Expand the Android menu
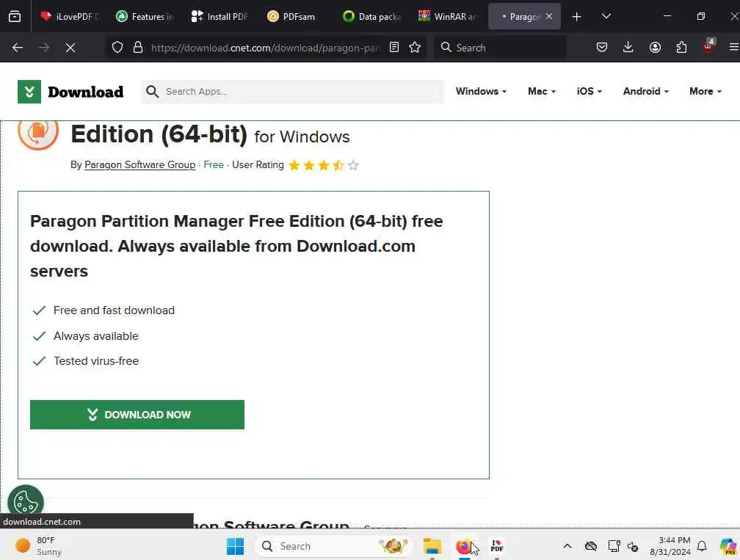The width and height of the screenshot is (740, 560). [x=645, y=91]
